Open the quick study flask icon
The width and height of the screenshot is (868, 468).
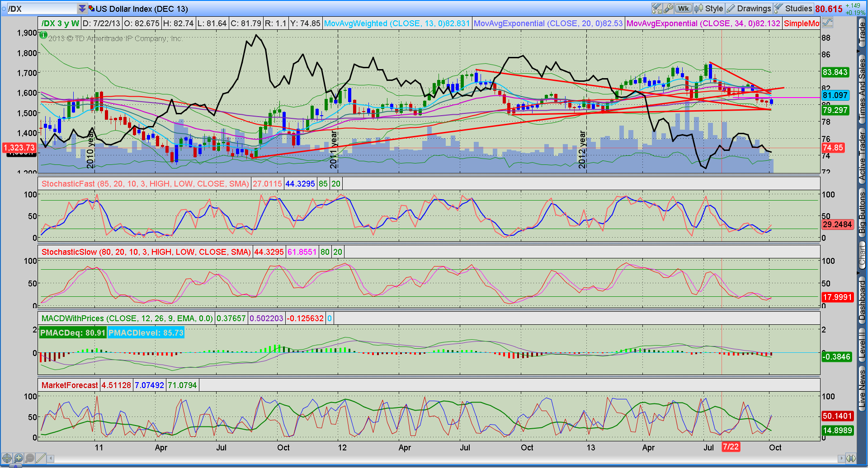[657, 9]
